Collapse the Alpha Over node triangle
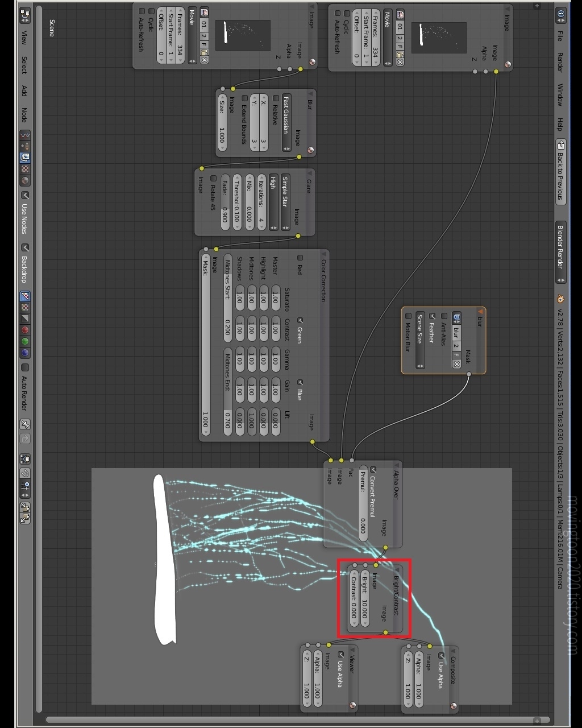 tap(397, 465)
